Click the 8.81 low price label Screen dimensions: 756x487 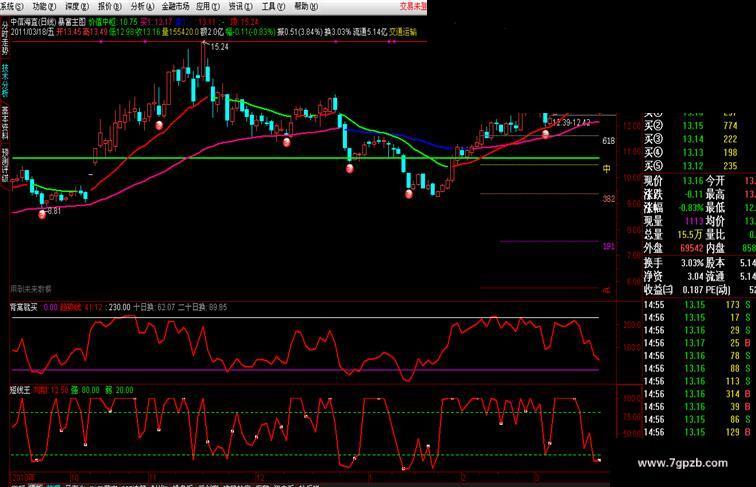click(54, 211)
